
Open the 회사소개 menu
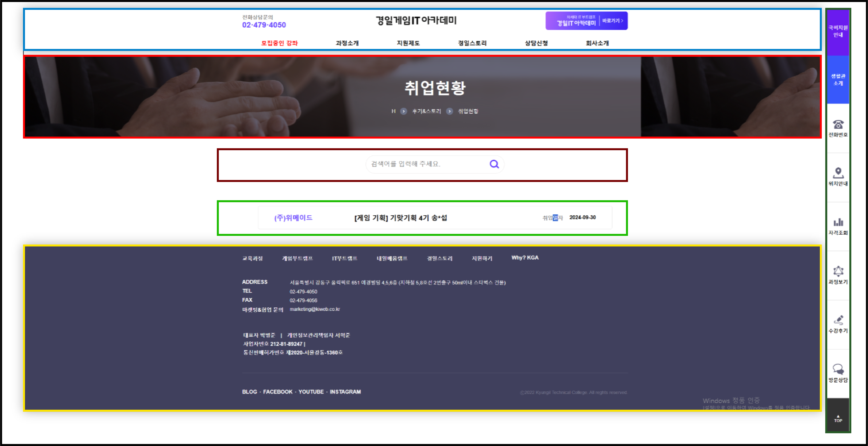tap(597, 43)
